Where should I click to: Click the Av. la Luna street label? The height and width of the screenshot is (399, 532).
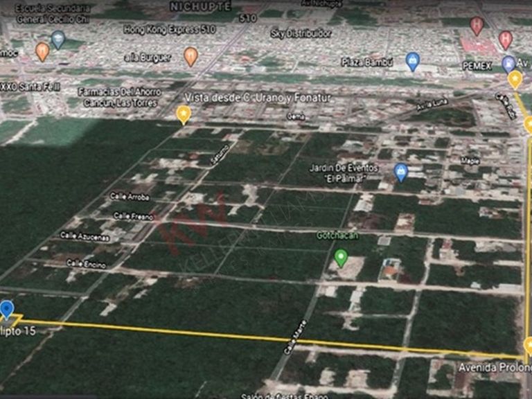click(432, 105)
